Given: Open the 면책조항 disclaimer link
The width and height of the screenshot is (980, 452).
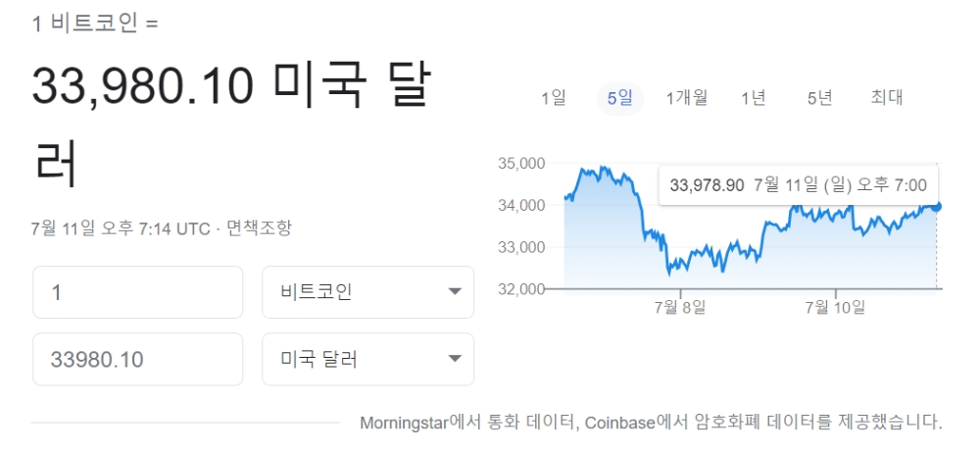Looking at the screenshot, I should [259, 228].
